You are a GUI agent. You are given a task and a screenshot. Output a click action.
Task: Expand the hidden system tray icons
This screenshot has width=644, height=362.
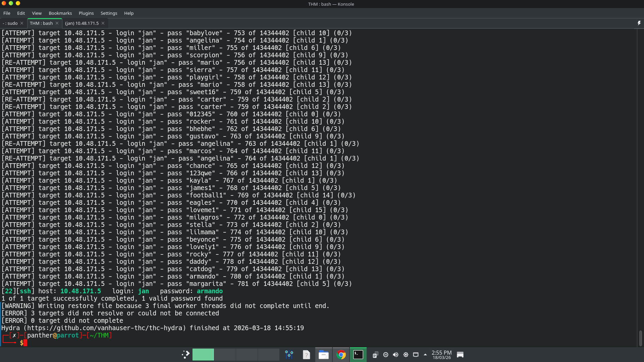coord(425,354)
